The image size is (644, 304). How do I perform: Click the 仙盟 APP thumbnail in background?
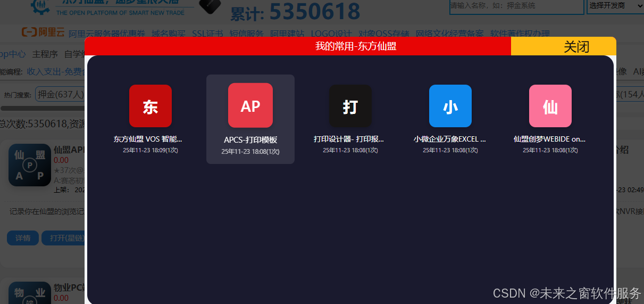coord(30,166)
